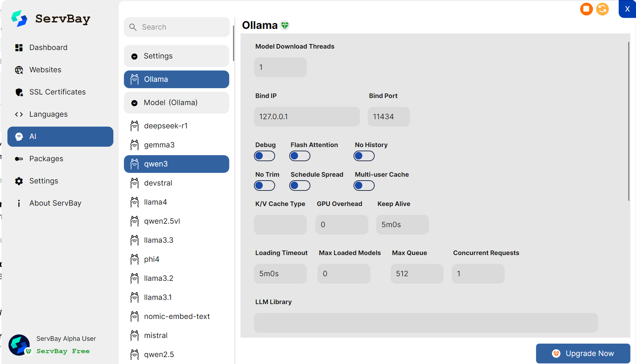Viewport: 636px width, 364px height.
Task: Open the LLM Library field
Action: 426,323
